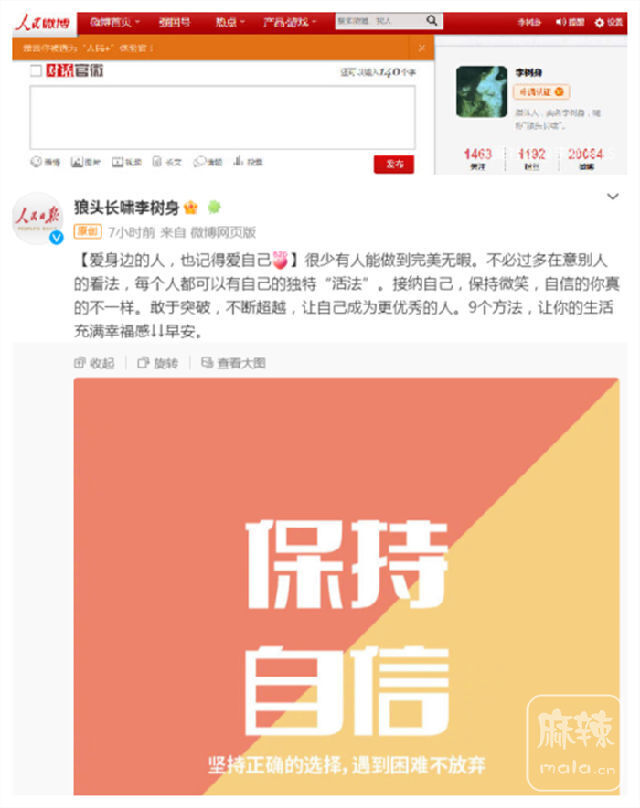Click inside the post compose text box
The height and width of the screenshot is (808, 640).
point(222,117)
